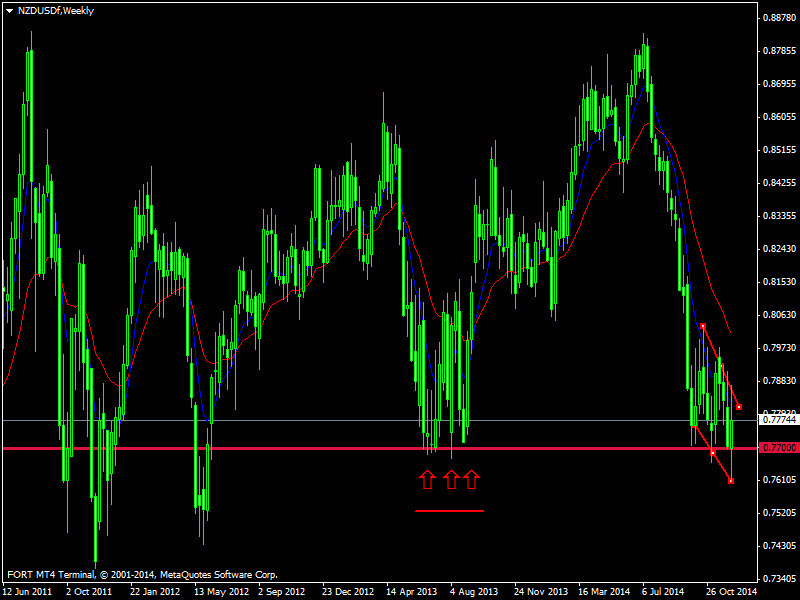Click the 0.84255 price scale label
800x600 pixels.
(x=780, y=183)
